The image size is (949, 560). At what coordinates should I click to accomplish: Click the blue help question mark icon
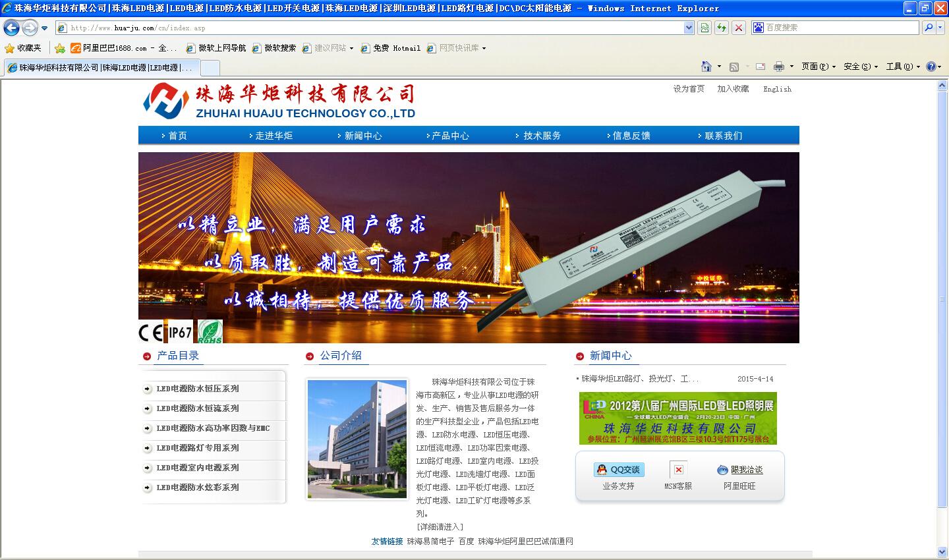(931, 67)
